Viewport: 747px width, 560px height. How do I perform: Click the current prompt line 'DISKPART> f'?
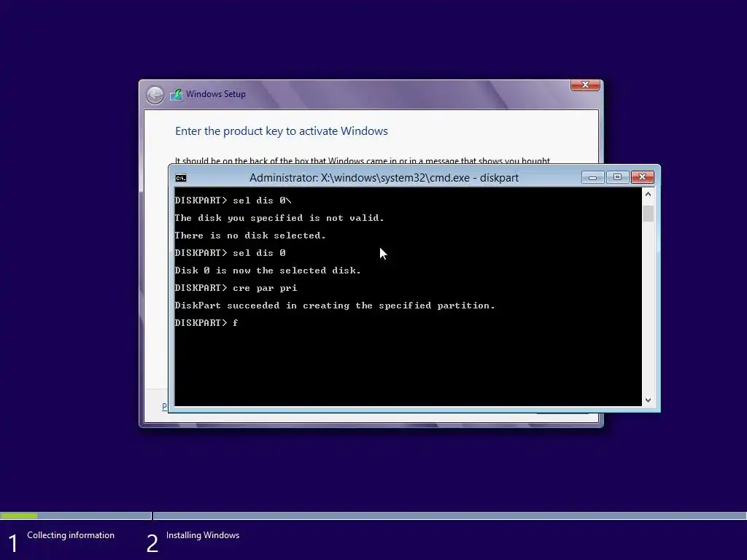206,323
